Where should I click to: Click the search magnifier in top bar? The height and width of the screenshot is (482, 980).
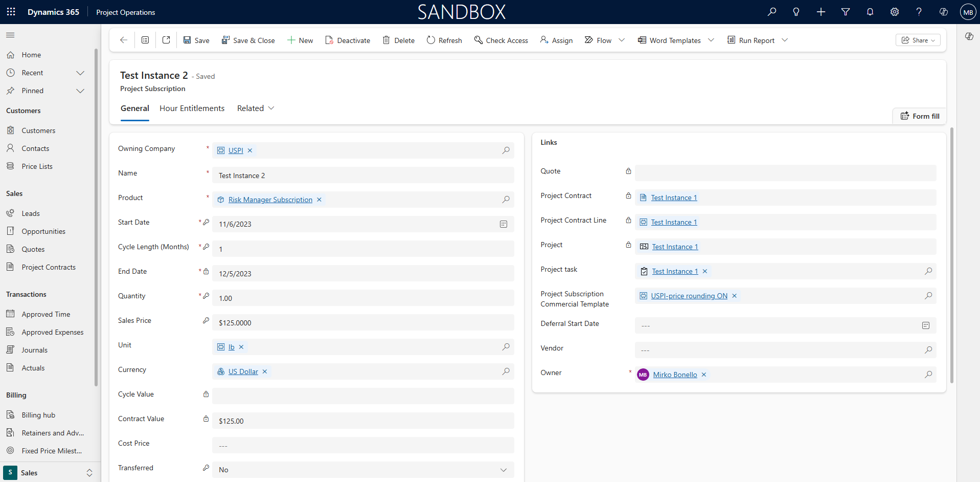(772, 12)
